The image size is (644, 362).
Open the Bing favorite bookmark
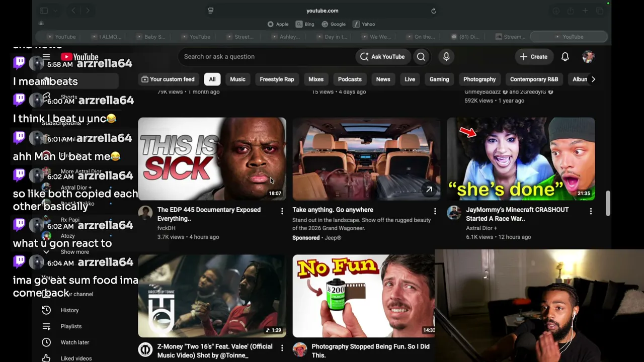[x=305, y=24]
